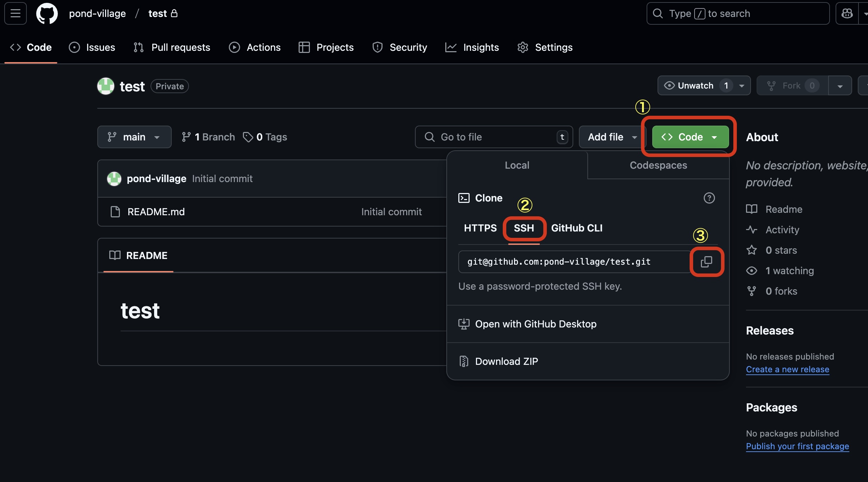Click the Copilot icon in header

tap(847, 13)
